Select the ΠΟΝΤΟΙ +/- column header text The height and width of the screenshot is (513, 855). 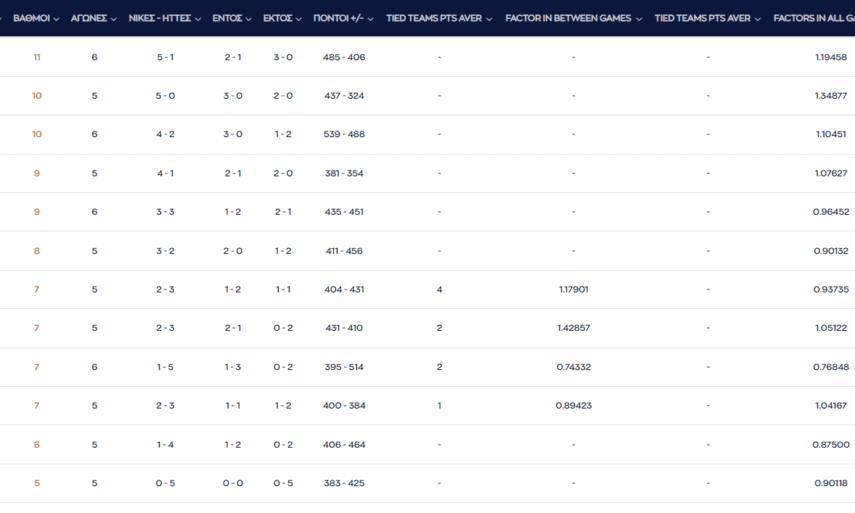click(x=338, y=18)
